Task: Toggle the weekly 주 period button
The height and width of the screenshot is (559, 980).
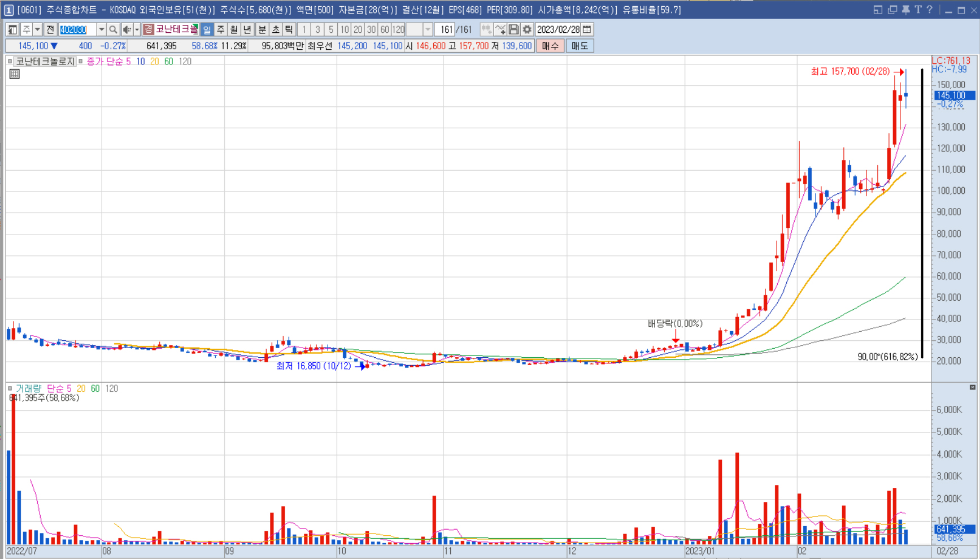Action: 220,29
